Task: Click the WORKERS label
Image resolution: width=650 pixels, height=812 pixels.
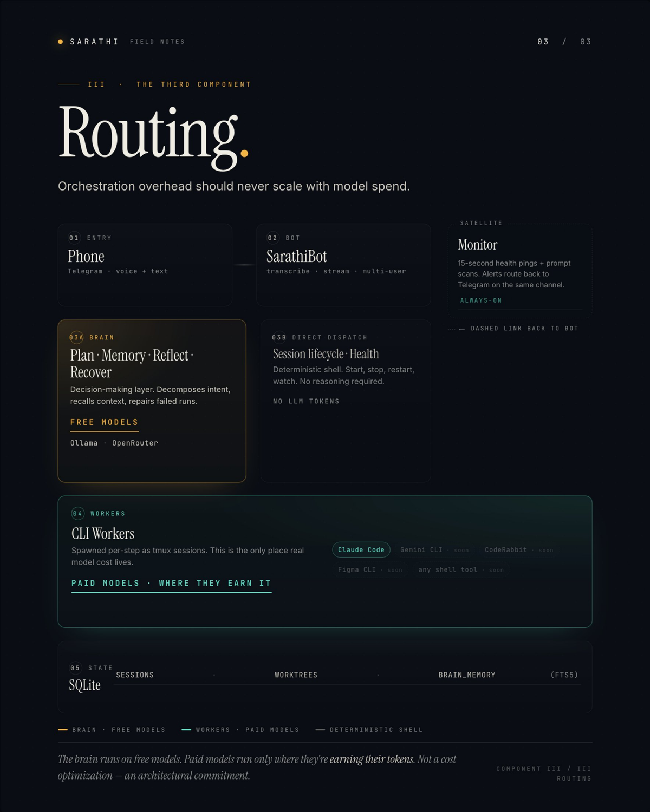Action: coord(108,513)
